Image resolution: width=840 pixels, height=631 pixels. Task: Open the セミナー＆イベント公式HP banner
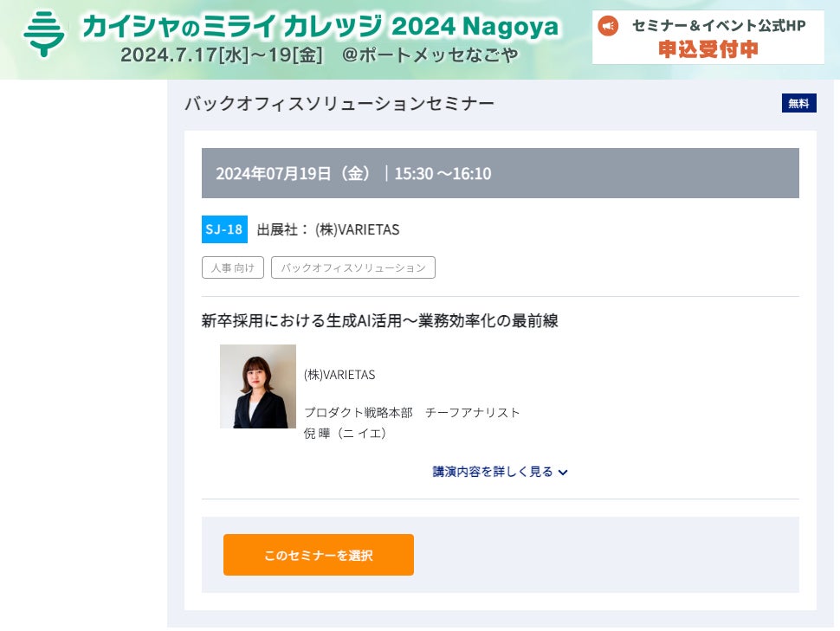click(719, 27)
